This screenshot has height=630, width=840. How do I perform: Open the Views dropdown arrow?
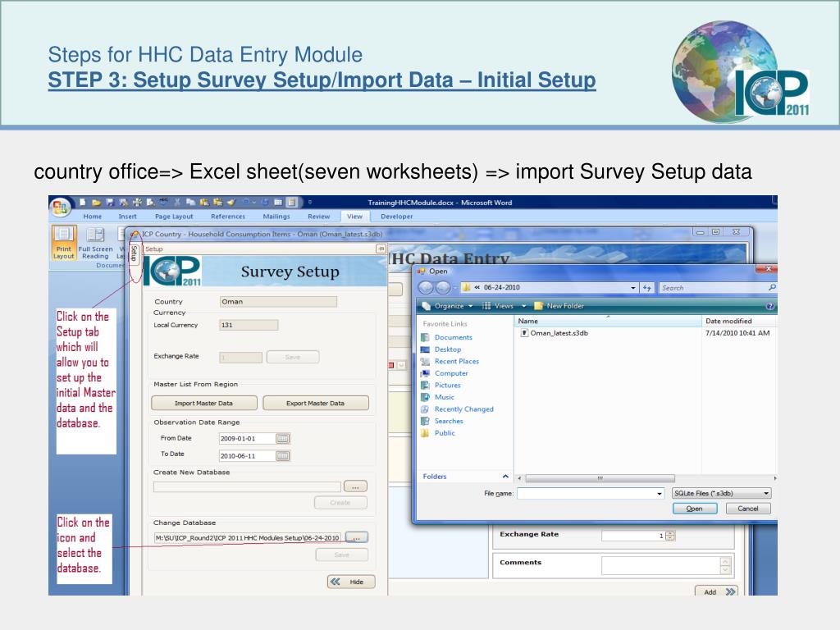pyautogui.click(x=524, y=306)
